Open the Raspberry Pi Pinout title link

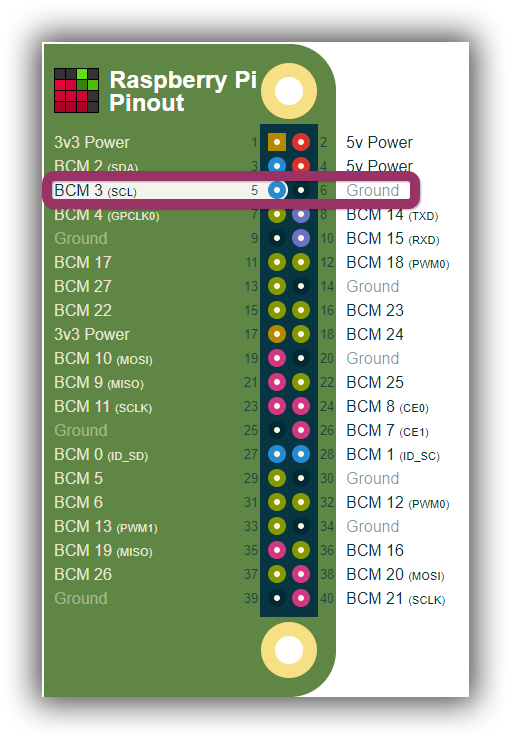pyautogui.click(x=183, y=91)
